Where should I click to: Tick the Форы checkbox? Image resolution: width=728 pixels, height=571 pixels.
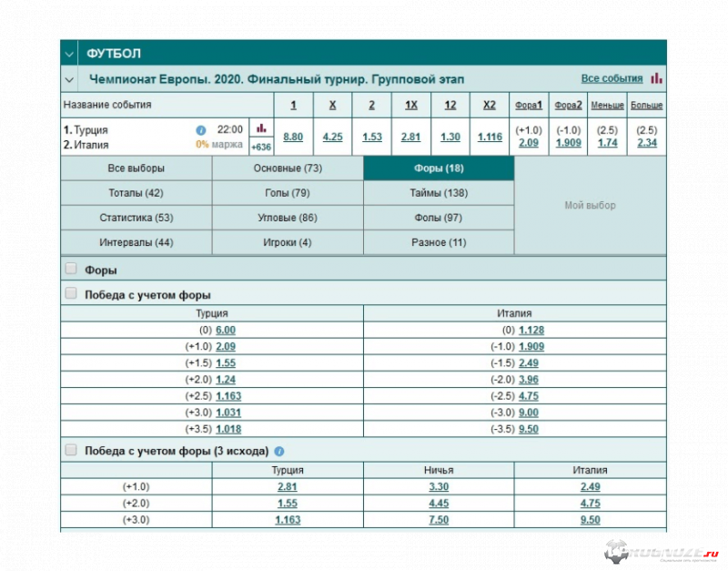click(71, 270)
